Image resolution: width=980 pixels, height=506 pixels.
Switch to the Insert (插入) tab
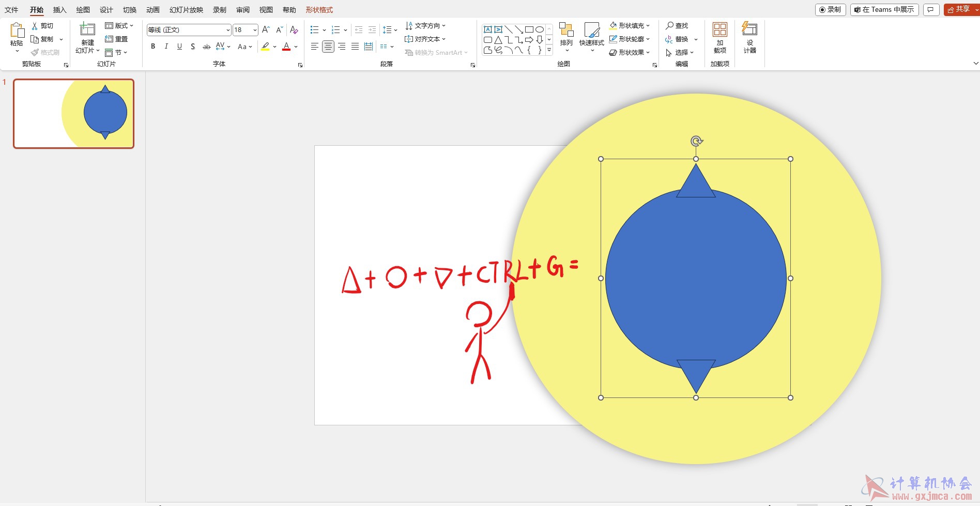[60, 10]
